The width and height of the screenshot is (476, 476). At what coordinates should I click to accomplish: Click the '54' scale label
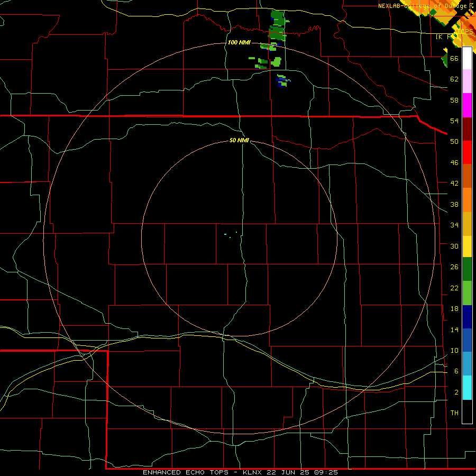[x=454, y=121]
